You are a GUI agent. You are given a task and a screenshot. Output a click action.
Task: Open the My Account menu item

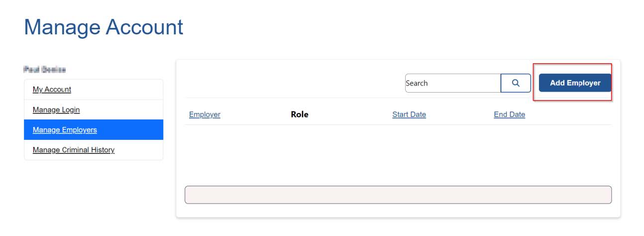94,90
